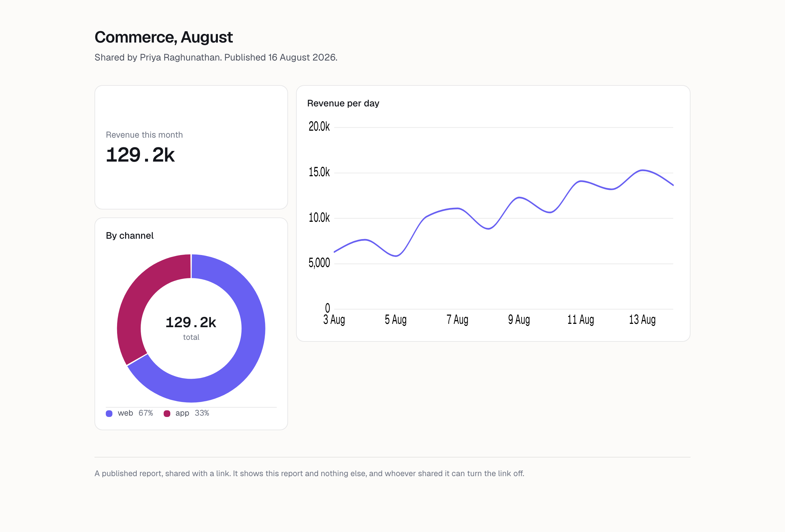Click the 129.2k total in the donut center

pyautogui.click(x=191, y=323)
